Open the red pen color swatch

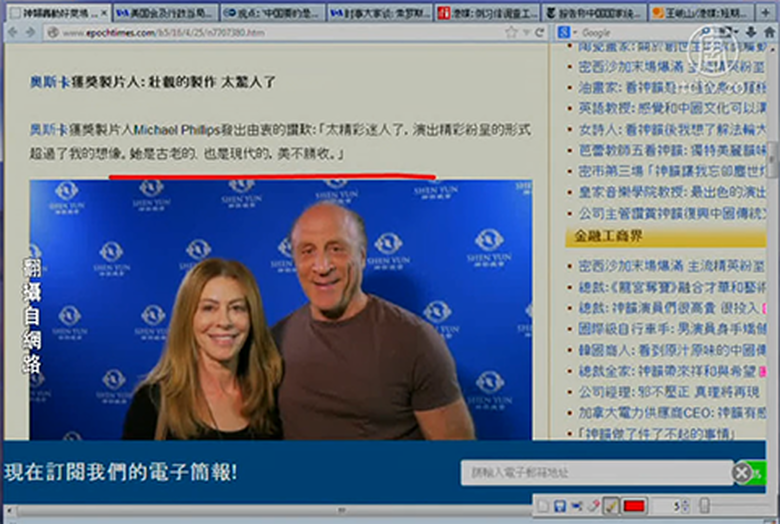tap(634, 507)
